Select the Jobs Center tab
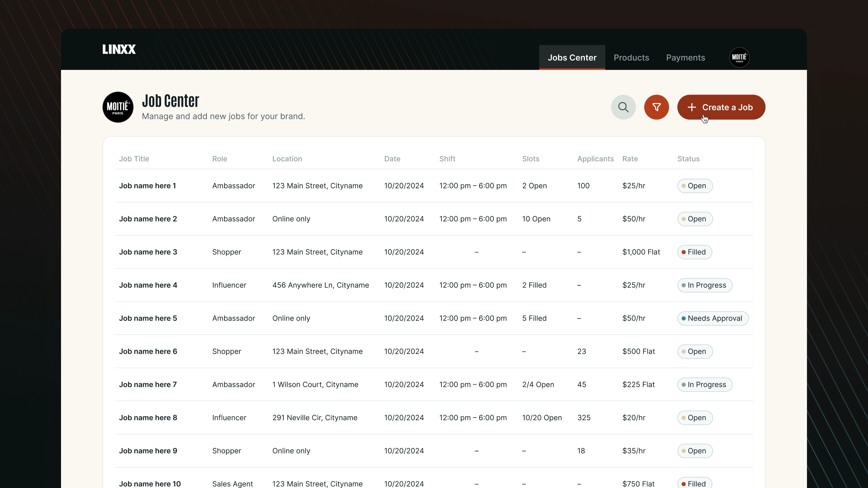 coord(572,58)
